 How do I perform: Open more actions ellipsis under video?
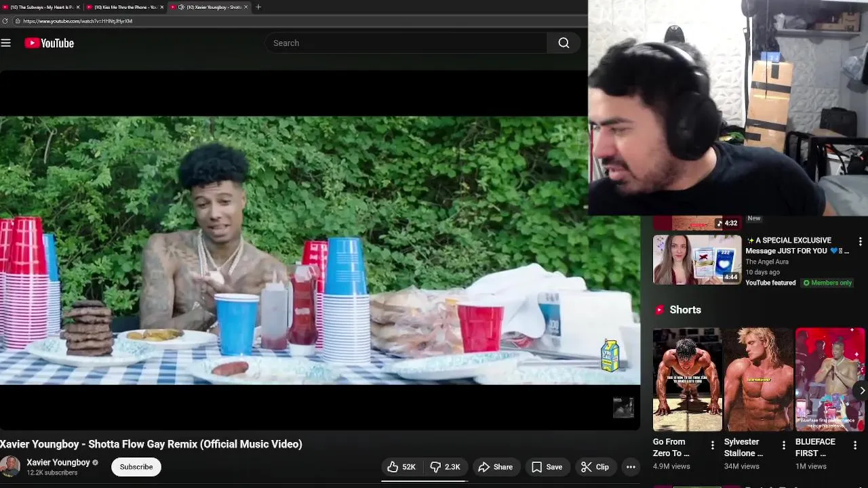[631, 467]
